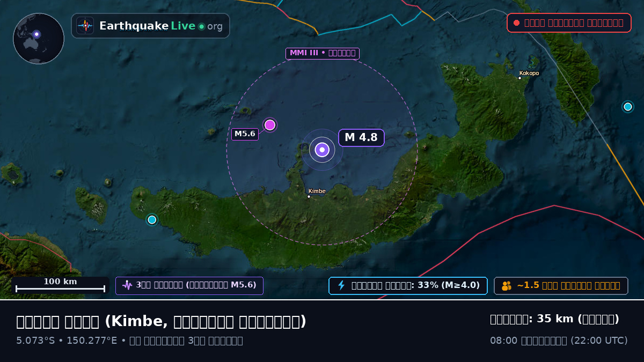Open the globe mini-map thumbnail
Viewport: 644px width, 362px height.
pos(39,39)
